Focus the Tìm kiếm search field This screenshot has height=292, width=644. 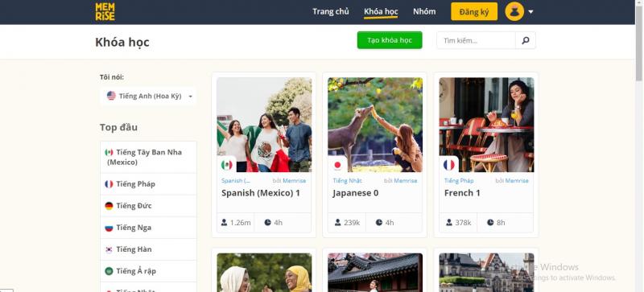pyautogui.click(x=476, y=40)
